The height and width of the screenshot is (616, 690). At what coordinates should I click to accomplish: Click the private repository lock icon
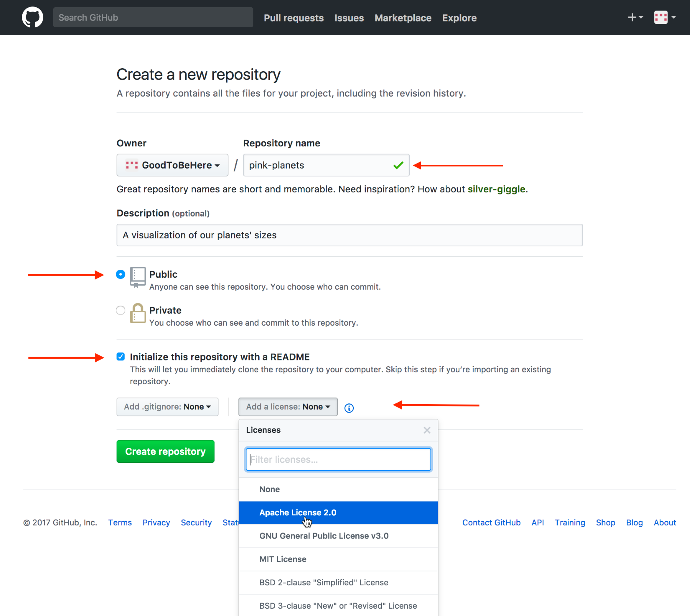(x=138, y=313)
